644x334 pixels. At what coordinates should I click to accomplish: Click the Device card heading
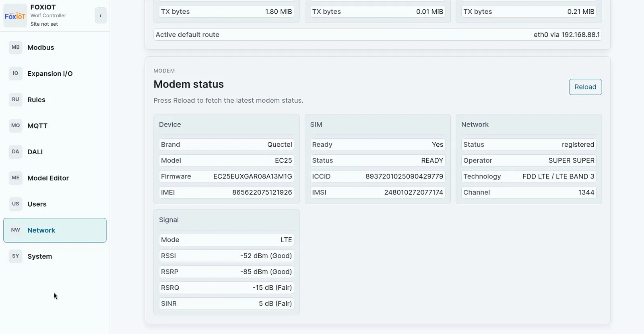click(170, 125)
